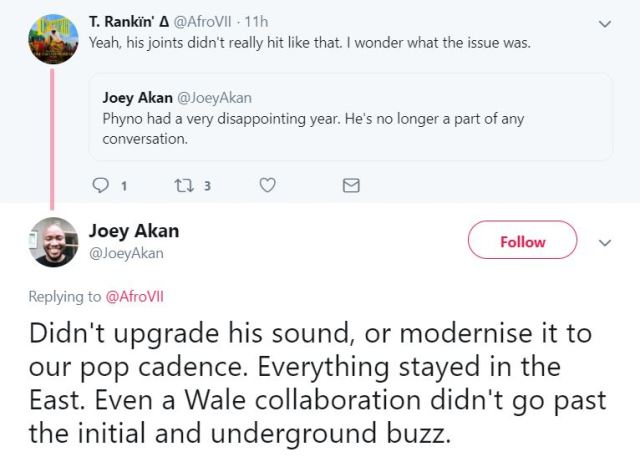Open more options chevron on T. Rankin' tweet
640x462 pixels.
(x=604, y=22)
